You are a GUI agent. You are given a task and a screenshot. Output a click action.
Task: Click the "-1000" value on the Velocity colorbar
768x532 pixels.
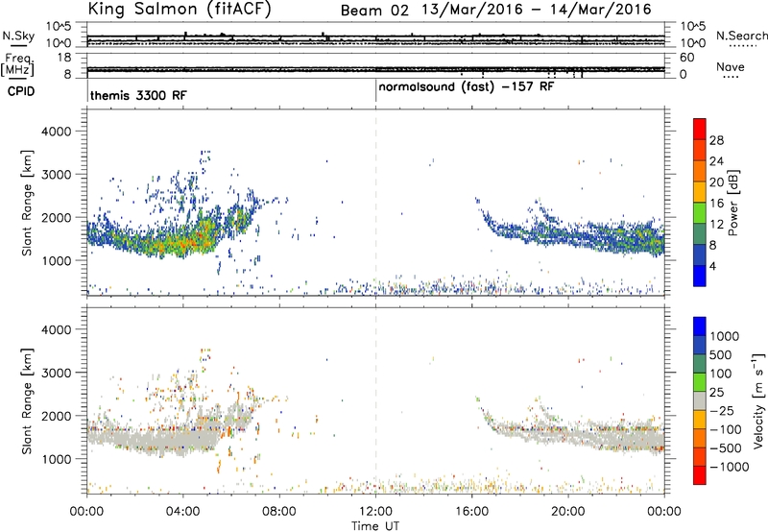pyautogui.click(x=730, y=467)
